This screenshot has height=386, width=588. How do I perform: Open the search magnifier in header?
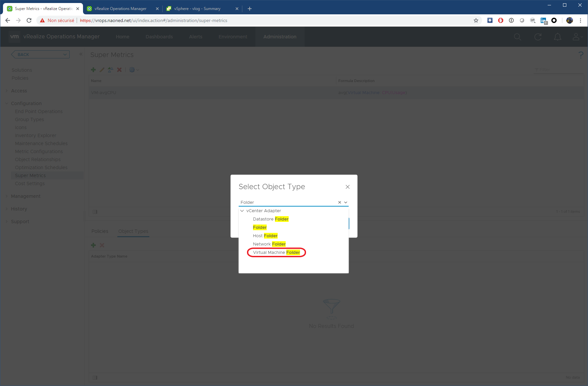517,37
